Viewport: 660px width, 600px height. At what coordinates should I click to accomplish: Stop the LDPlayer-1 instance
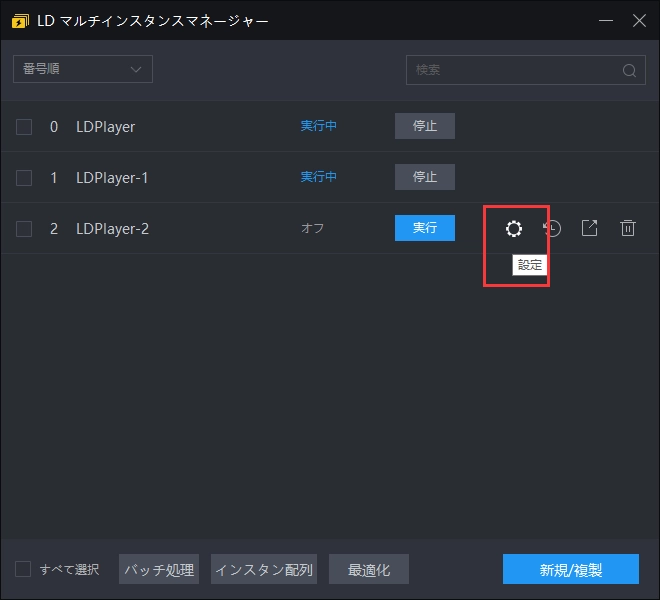(x=425, y=177)
